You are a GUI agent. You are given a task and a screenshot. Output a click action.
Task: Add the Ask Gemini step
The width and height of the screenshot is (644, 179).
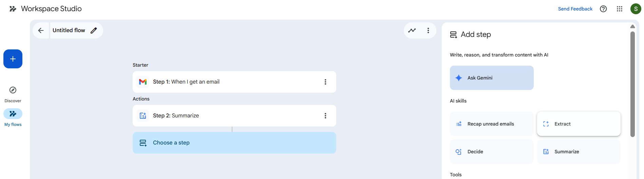(491, 78)
